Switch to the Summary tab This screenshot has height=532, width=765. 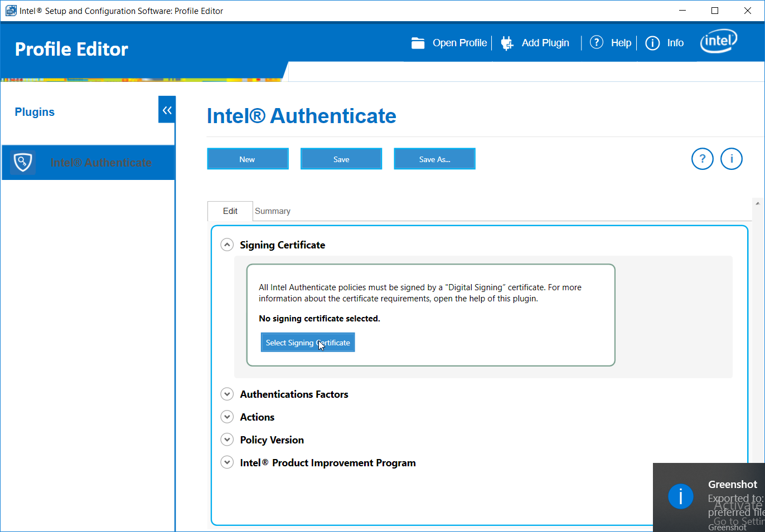tap(273, 211)
